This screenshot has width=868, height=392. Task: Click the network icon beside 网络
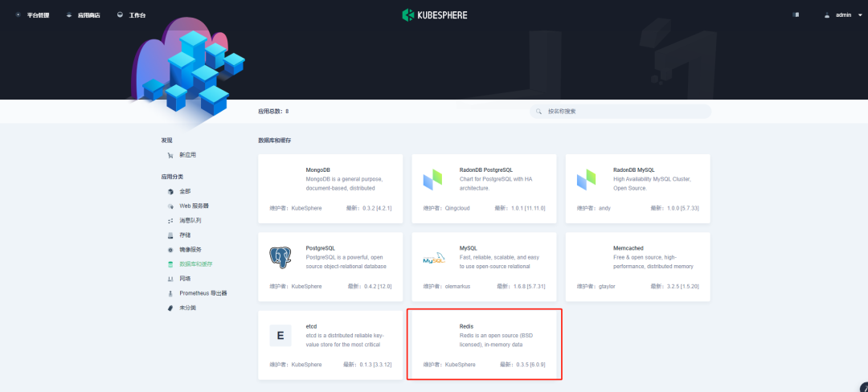point(170,279)
